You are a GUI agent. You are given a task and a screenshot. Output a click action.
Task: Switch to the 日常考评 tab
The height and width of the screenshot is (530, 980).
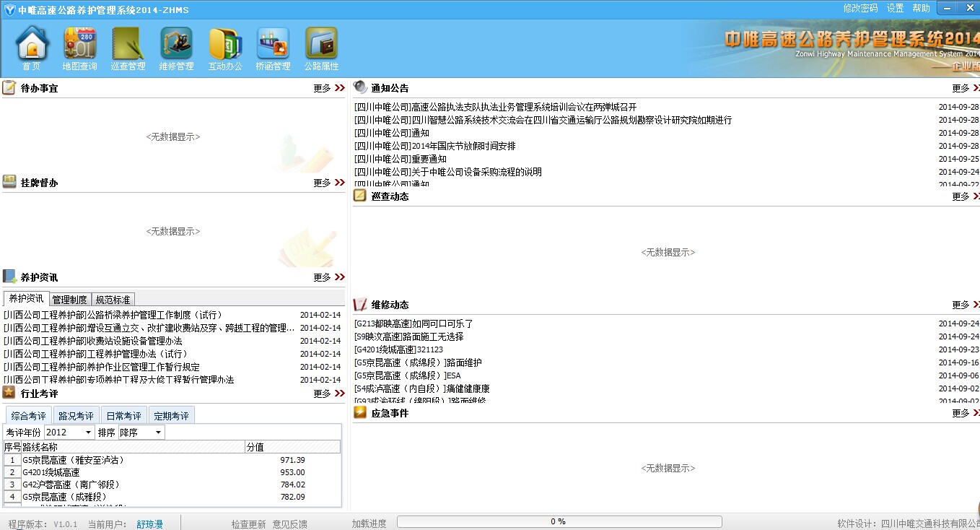[x=124, y=416]
